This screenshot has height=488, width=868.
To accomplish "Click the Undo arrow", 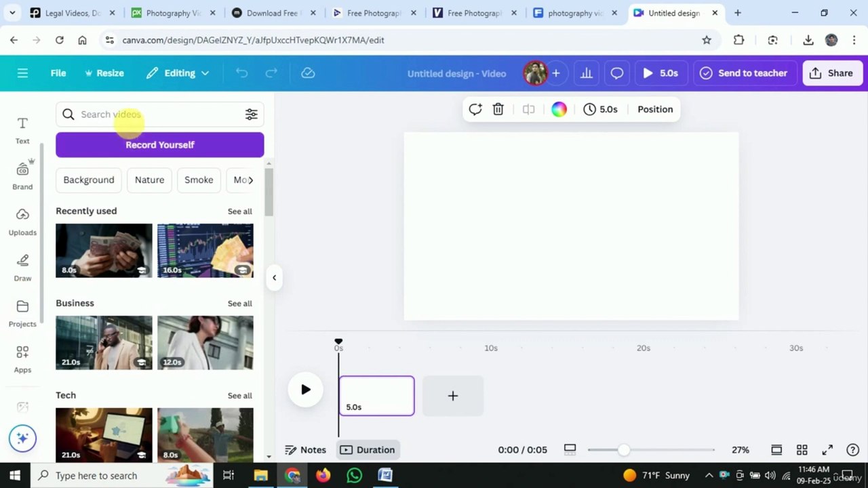I will pyautogui.click(x=242, y=73).
